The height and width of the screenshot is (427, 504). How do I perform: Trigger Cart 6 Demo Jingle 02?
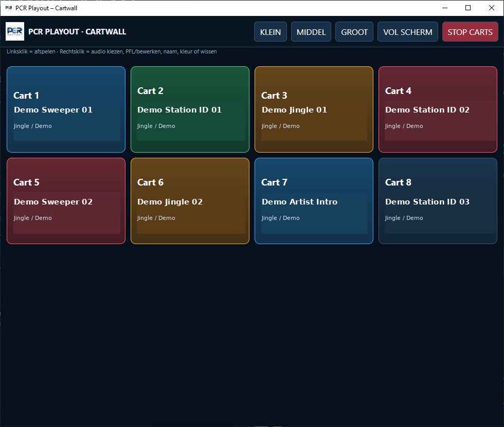[190, 201]
